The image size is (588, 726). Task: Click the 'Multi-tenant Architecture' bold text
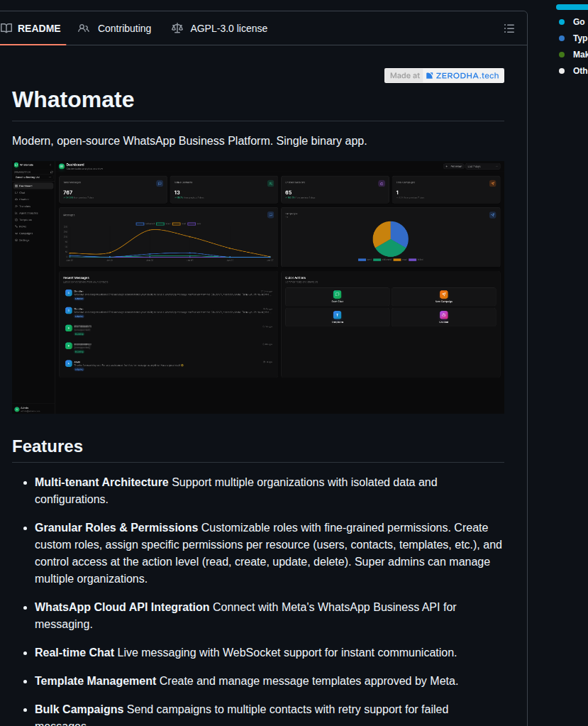pyautogui.click(x=101, y=483)
